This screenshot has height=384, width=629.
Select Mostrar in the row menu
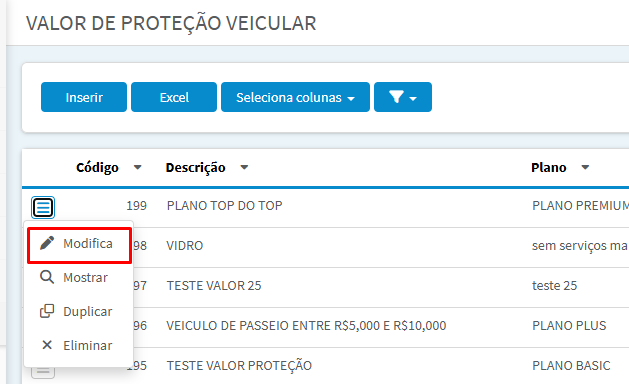coord(79,277)
